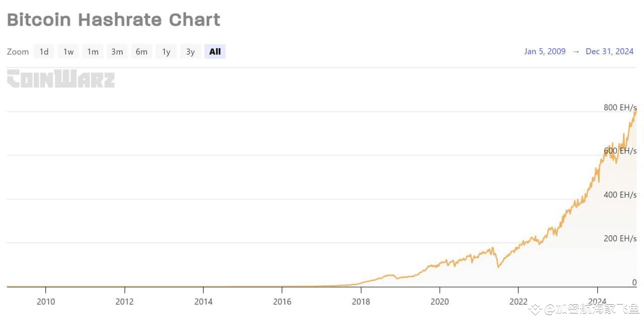Screen dimensions: 644x320
Task: Select the 3m zoom preset
Action: [x=117, y=51]
